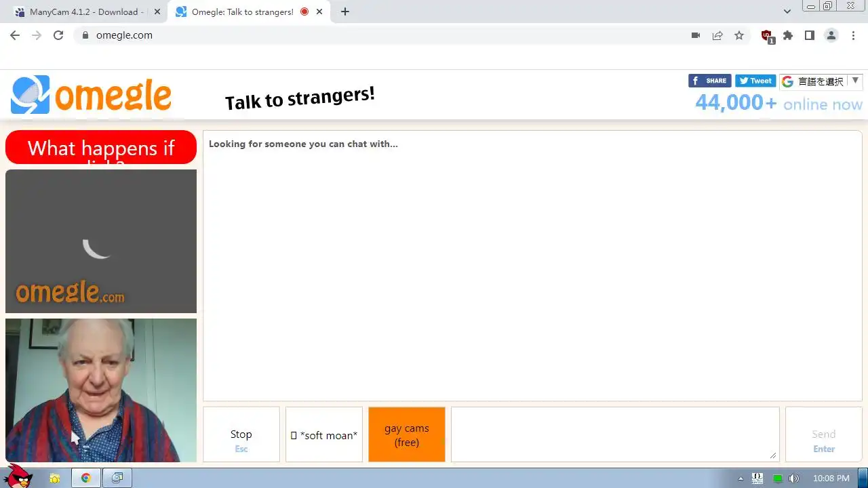Focus the chat message text box
868x488 pixels.
(x=615, y=434)
